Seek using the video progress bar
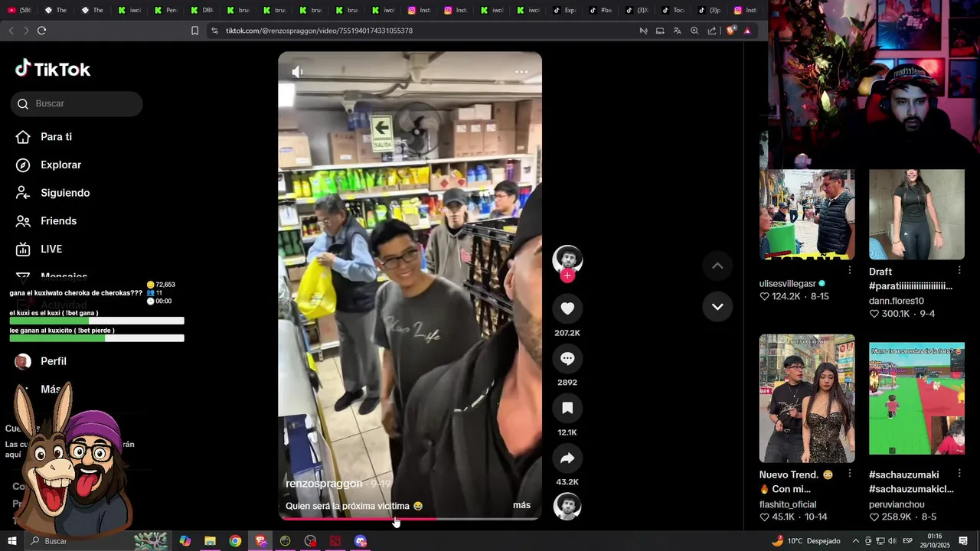 (x=410, y=519)
